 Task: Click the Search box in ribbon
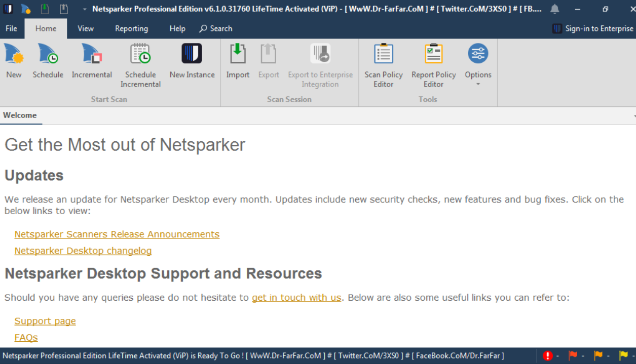(x=216, y=28)
